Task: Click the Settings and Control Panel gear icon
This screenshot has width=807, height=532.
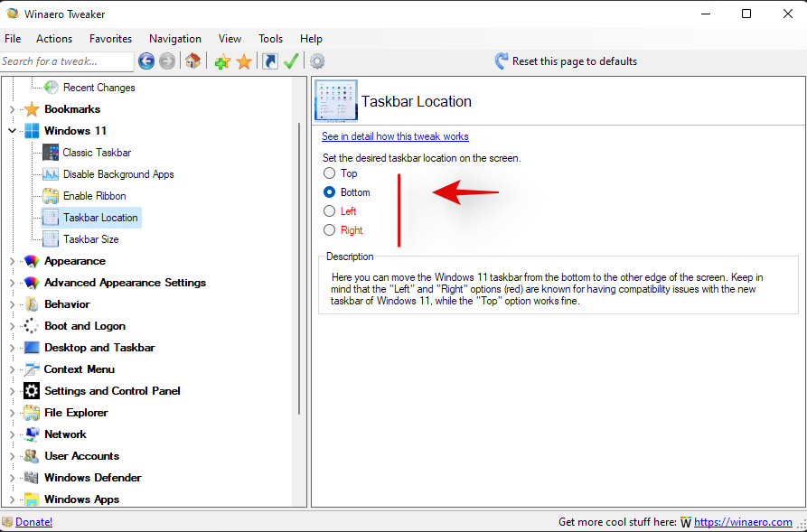Action: [32, 391]
